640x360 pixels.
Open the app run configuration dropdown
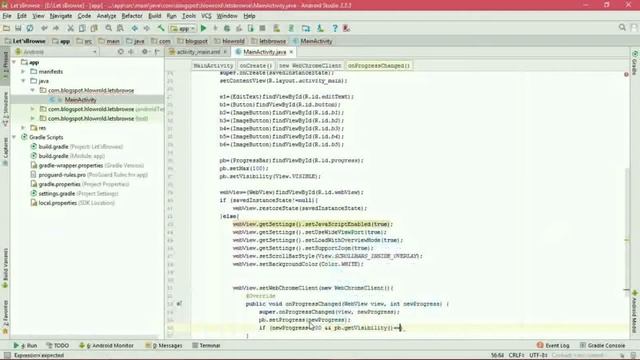(183, 29)
